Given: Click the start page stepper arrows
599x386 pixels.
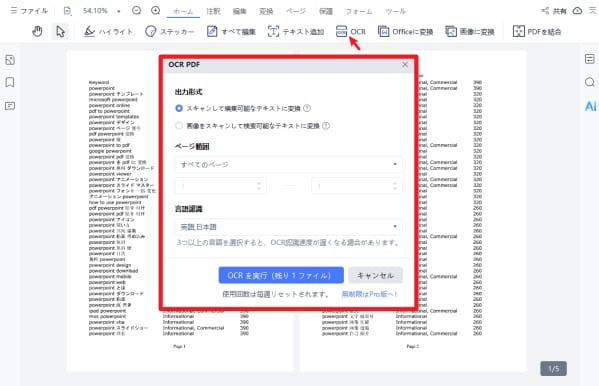Looking at the screenshot, I should point(259,186).
